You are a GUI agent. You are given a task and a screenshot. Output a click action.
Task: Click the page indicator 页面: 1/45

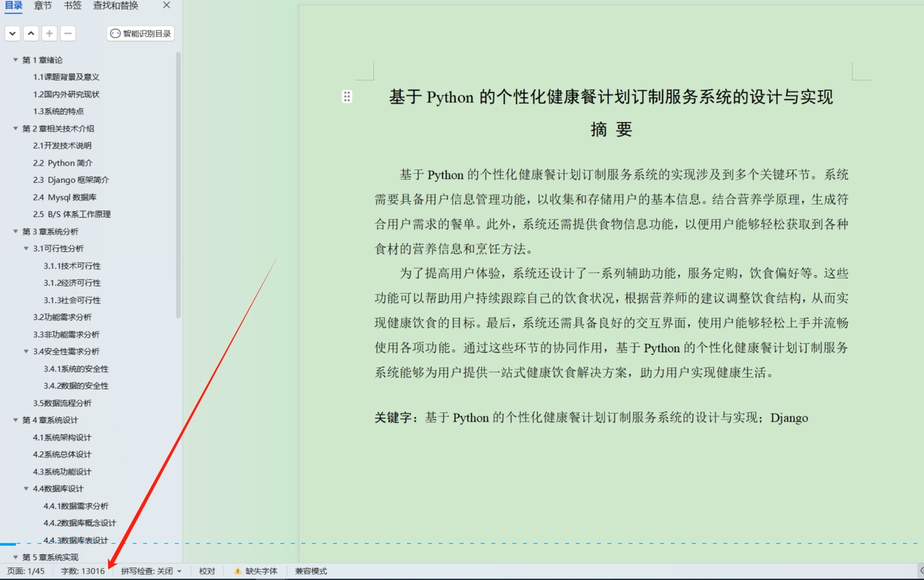click(x=26, y=571)
